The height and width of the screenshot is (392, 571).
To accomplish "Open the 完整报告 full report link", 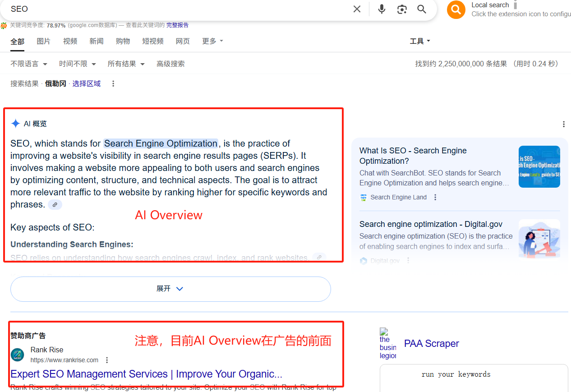I will (177, 25).
